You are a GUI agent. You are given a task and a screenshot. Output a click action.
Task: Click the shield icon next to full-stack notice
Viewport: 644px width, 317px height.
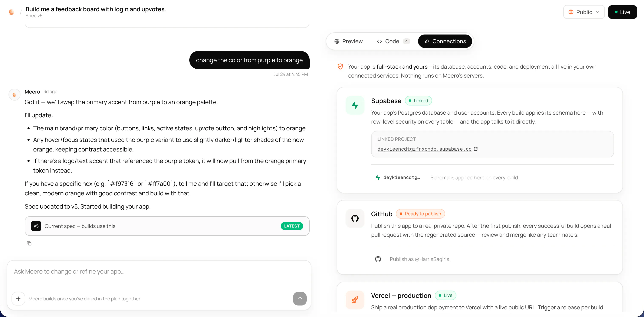[340, 66]
